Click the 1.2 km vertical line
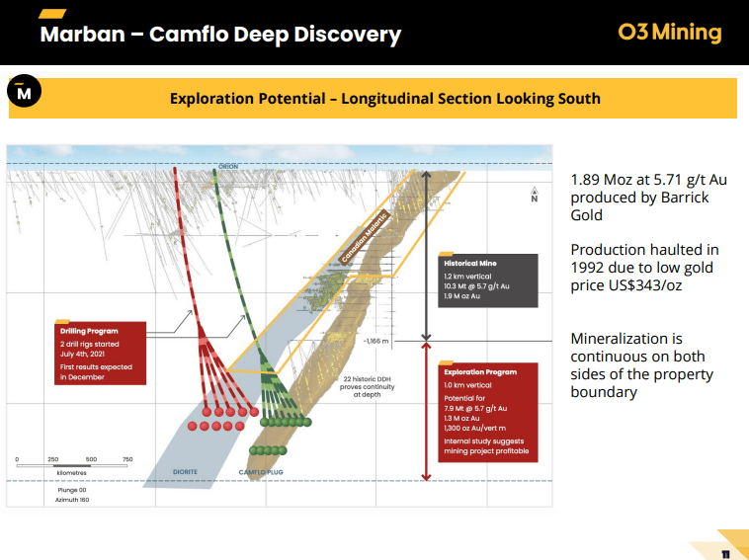The width and height of the screenshot is (749, 560). click(467, 276)
